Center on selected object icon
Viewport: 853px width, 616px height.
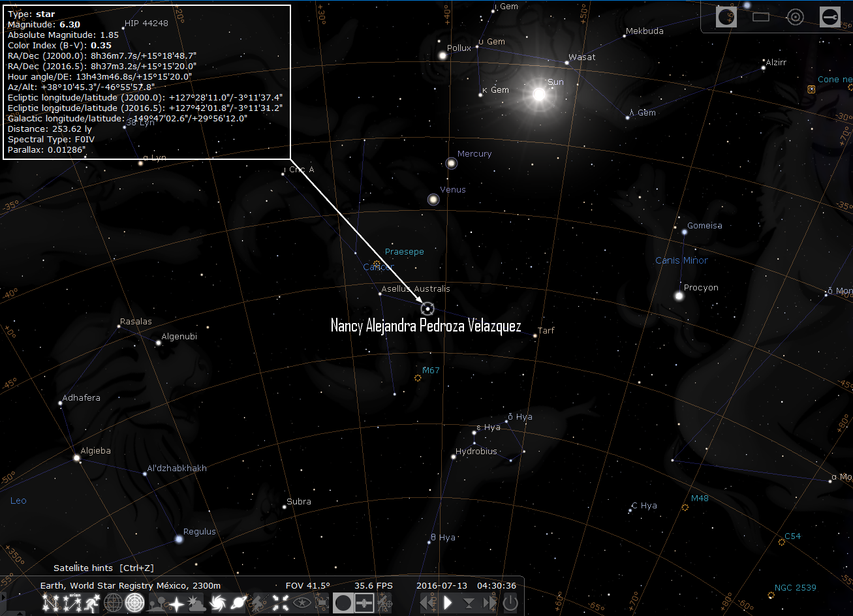coord(281,603)
